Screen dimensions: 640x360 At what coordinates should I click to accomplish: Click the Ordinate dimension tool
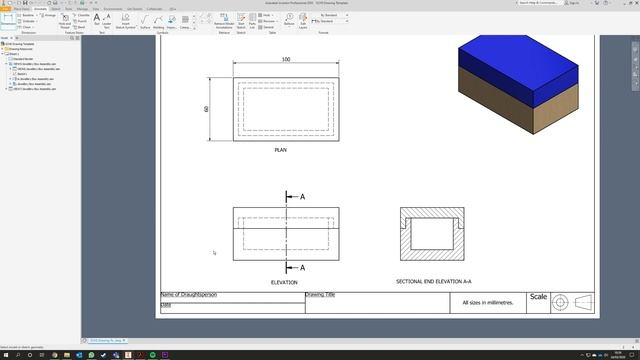(27, 21)
